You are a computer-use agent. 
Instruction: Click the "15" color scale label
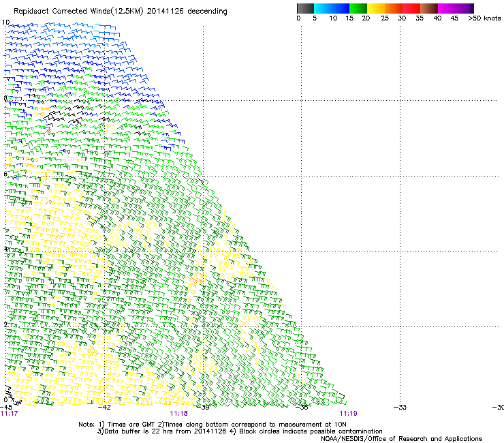click(349, 18)
